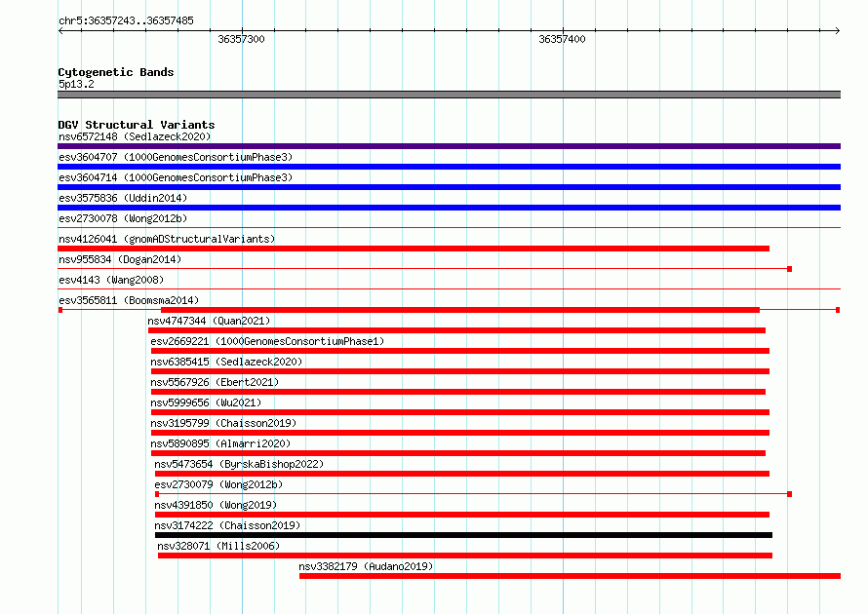Click the esv2669221 red variant bar
The image size is (868, 614).
coord(460,351)
